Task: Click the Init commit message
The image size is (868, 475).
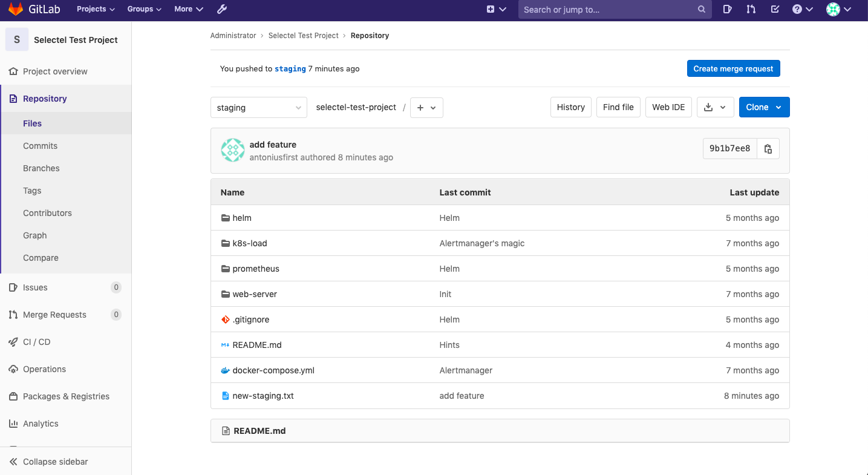Action: point(445,294)
